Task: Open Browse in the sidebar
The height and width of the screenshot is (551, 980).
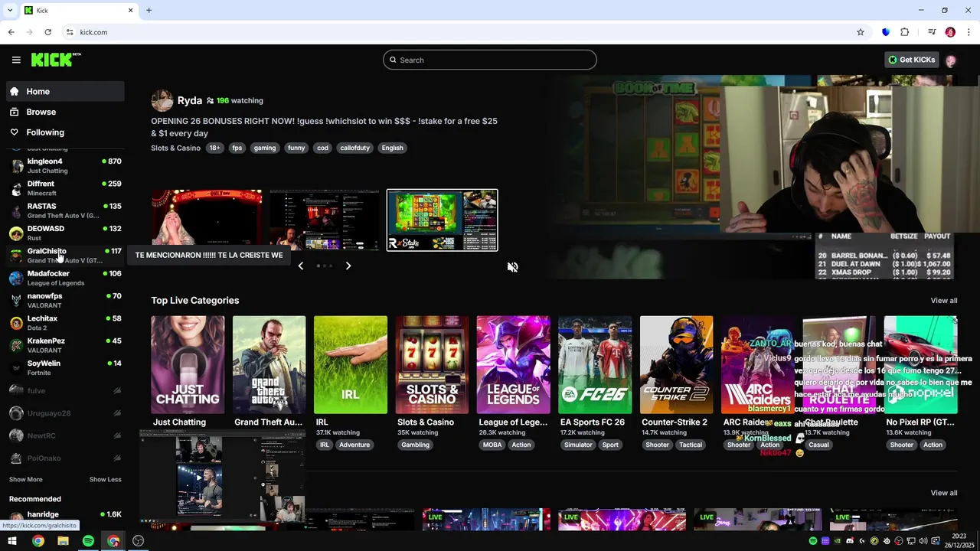Action: (65, 112)
